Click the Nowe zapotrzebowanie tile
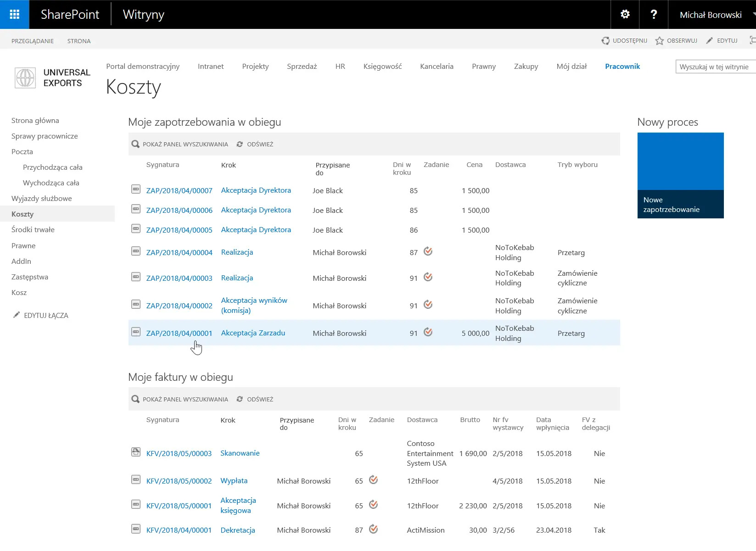Screen dimensions: 756x551 tap(680, 175)
